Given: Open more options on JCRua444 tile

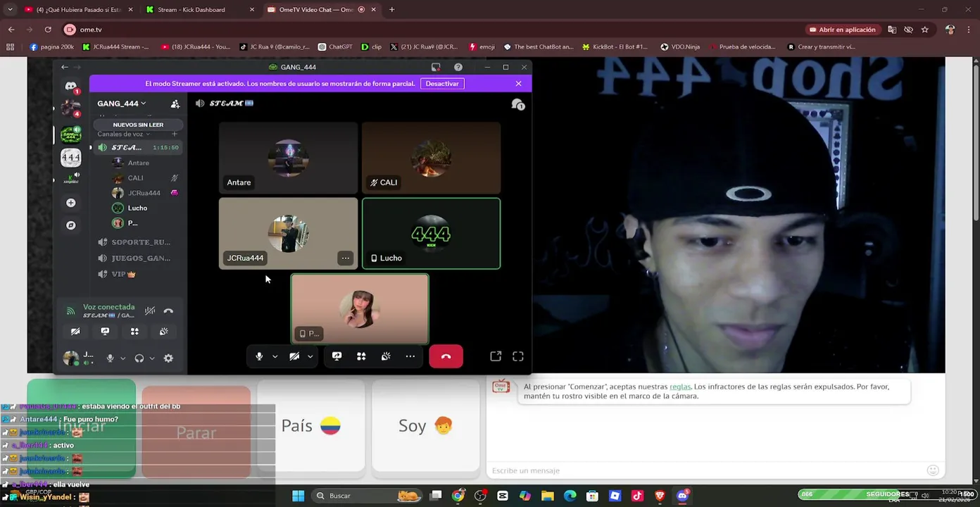Looking at the screenshot, I should [345, 258].
